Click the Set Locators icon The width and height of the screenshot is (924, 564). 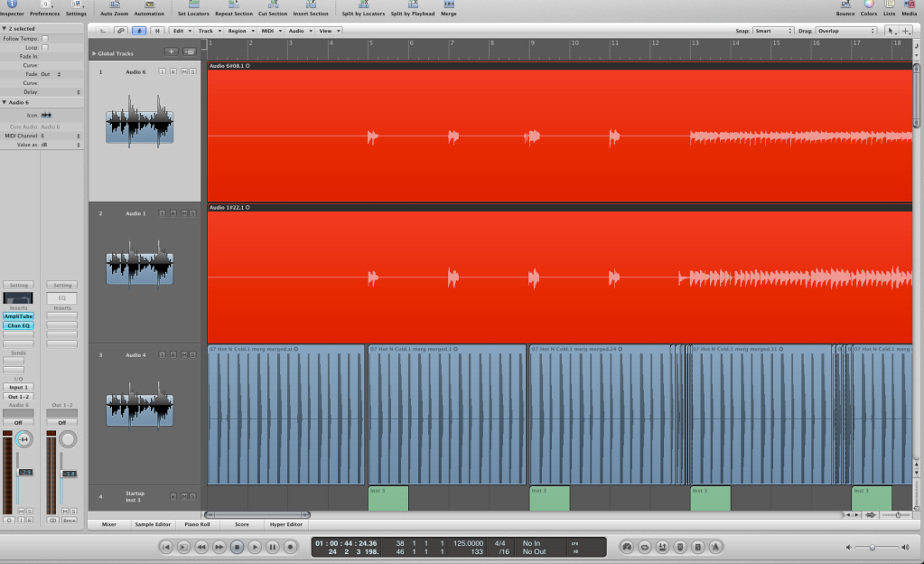(193, 6)
